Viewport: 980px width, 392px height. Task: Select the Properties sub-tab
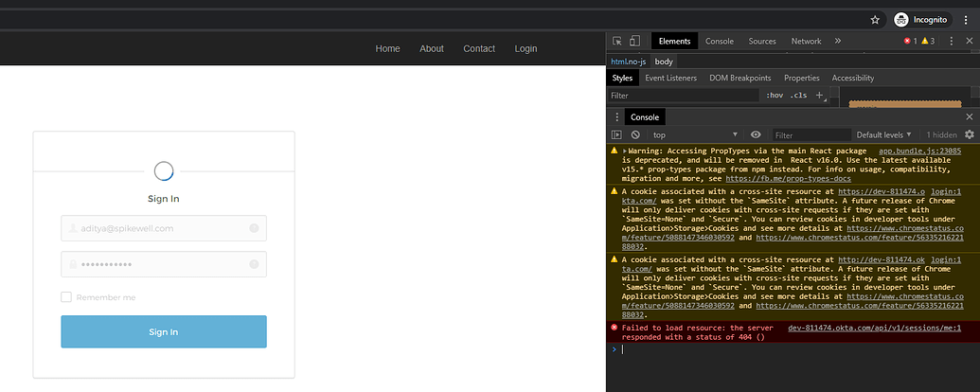pyautogui.click(x=802, y=79)
